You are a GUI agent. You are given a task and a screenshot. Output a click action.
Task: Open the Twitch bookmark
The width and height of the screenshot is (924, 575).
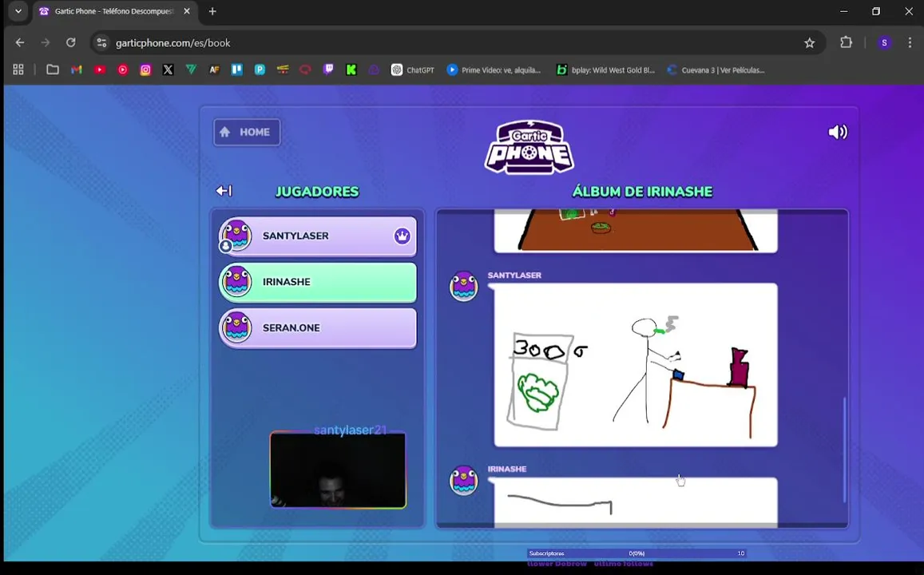[328, 69]
